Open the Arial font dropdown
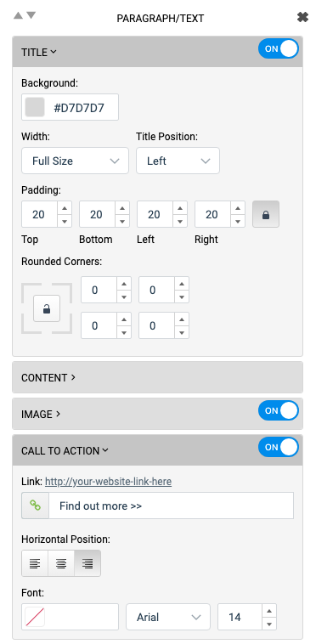The height and width of the screenshot is (644, 316). 168,617
